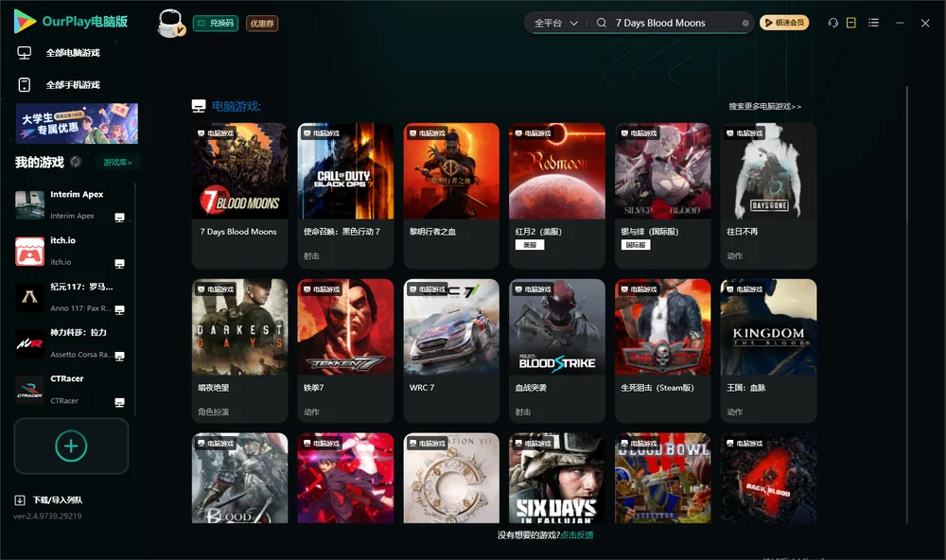
Task: Click the refresh icon next to 我的游戏
Action: pos(76,162)
